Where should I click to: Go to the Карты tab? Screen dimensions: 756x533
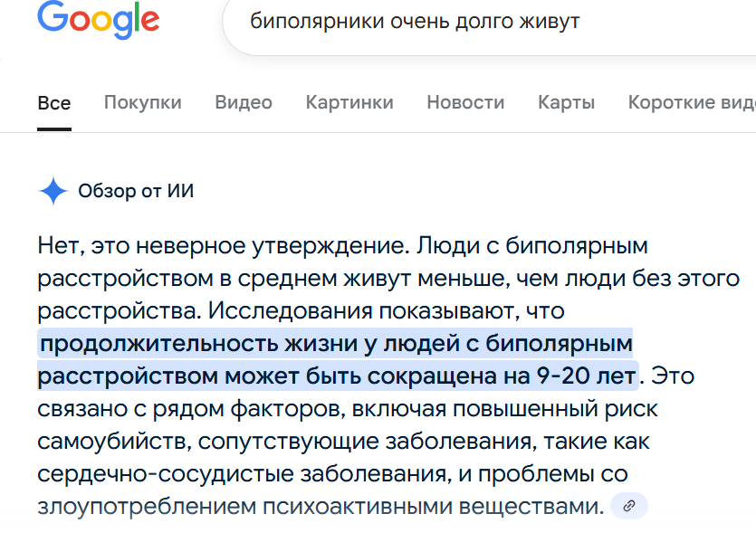pos(566,102)
